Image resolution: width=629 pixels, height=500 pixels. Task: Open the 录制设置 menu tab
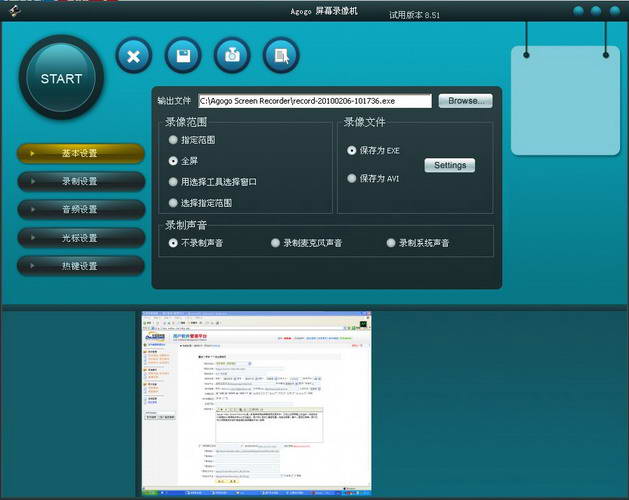tap(81, 181)
